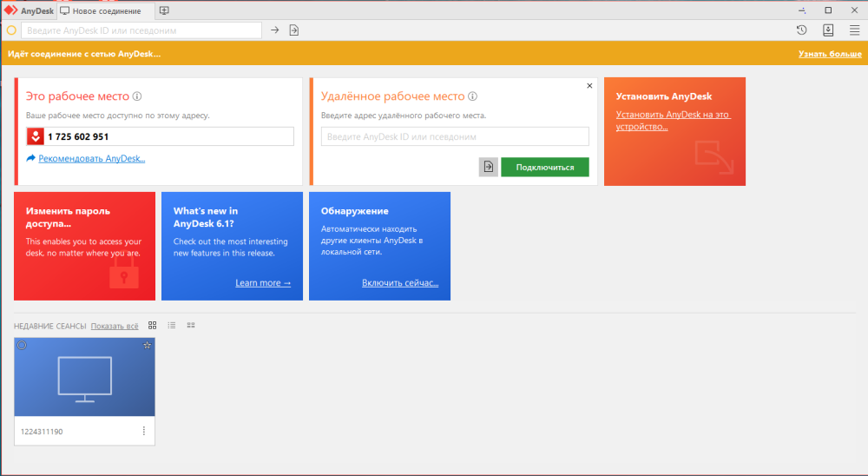
Task: Click the Включить сейчас link
Action: pos(400,282)
